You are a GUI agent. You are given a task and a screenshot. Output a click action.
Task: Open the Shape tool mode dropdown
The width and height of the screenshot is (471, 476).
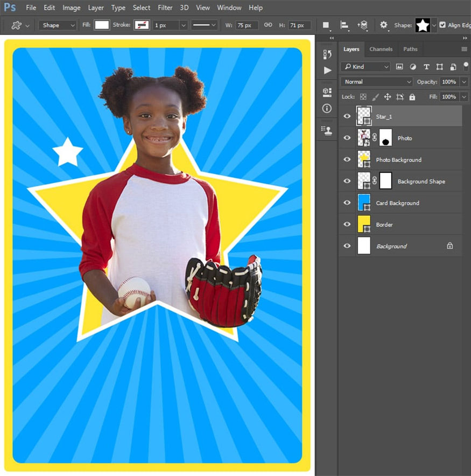(x=58, y=25)
